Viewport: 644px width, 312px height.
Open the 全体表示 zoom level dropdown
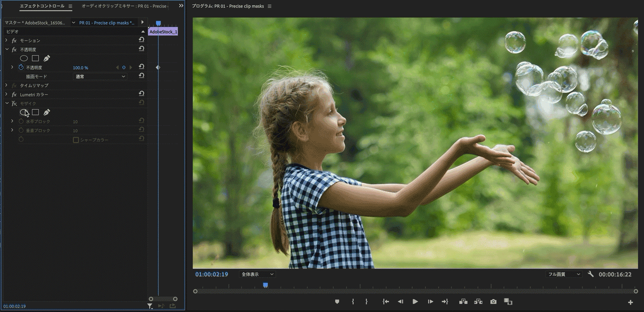pos(257,274)
